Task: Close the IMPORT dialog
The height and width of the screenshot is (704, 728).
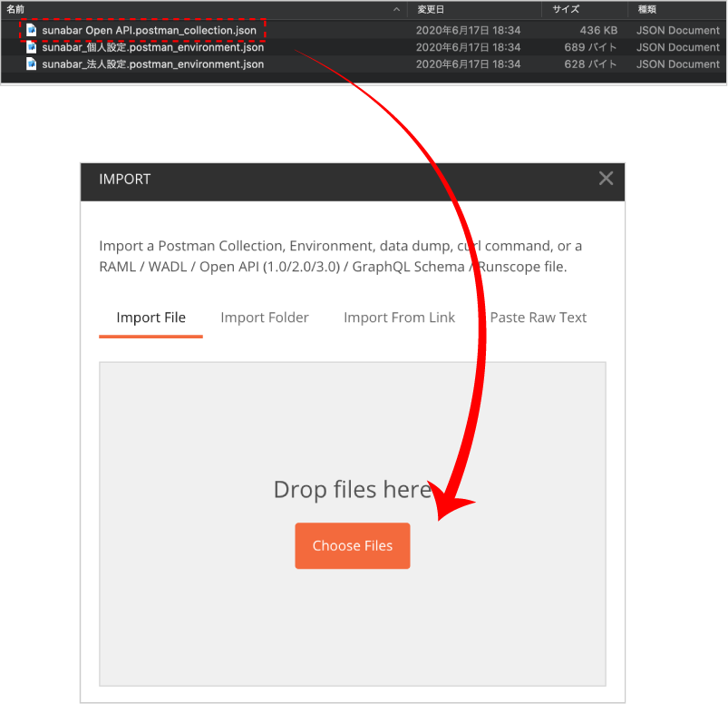Action: [606, 179]
